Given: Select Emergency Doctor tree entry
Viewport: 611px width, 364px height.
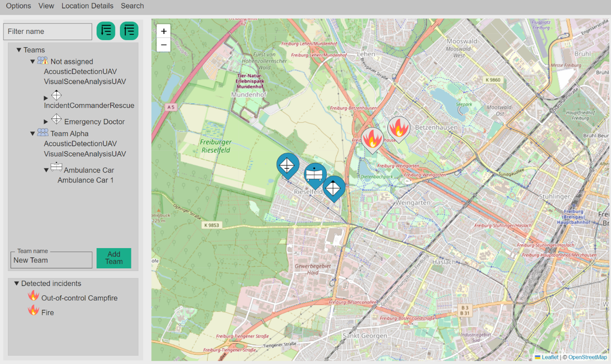Looking at the screenshot, I should pos(94,122).
